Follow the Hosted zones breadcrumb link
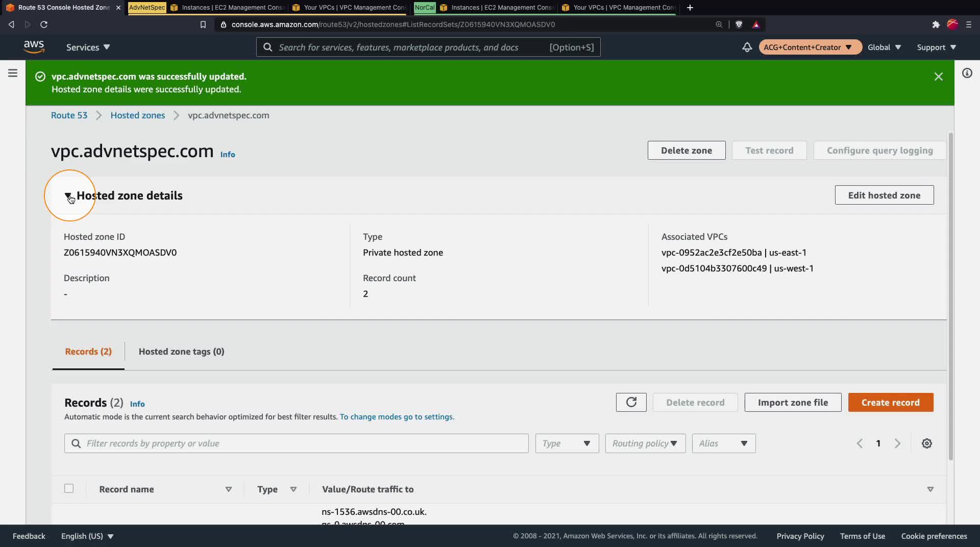 click(x=138, y=115)
